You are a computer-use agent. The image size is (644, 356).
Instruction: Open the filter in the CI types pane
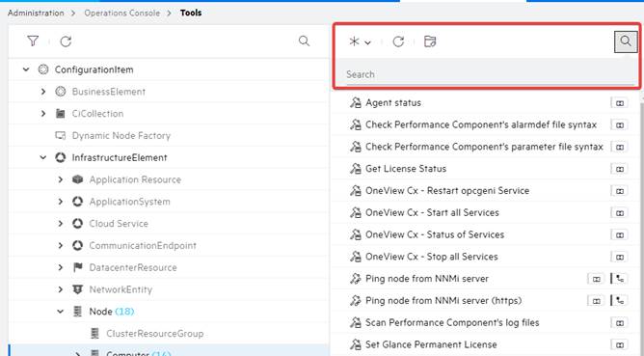[33, 41]
